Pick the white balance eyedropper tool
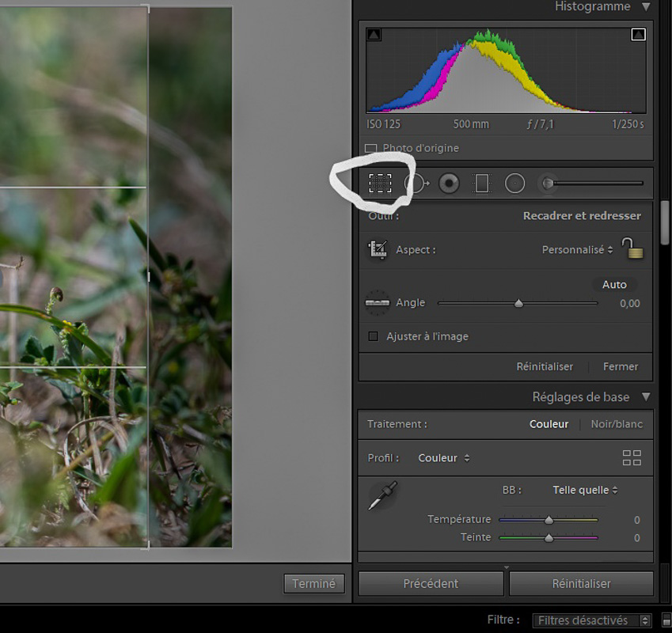 tap(382, 495)
